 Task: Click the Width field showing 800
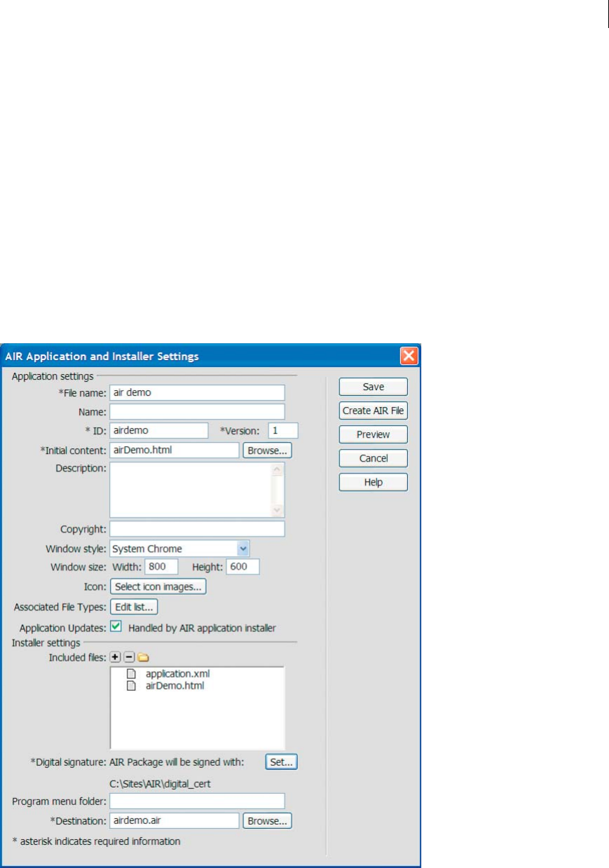coord(161,567)
